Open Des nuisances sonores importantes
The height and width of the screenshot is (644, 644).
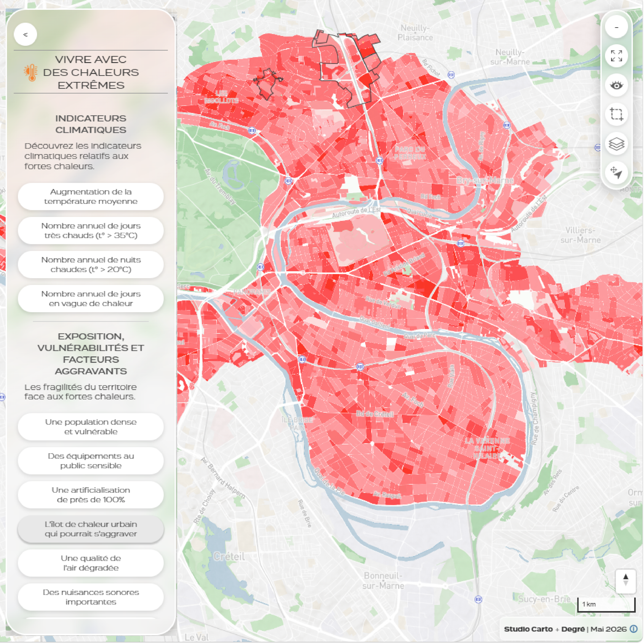(x=91, y=597)
